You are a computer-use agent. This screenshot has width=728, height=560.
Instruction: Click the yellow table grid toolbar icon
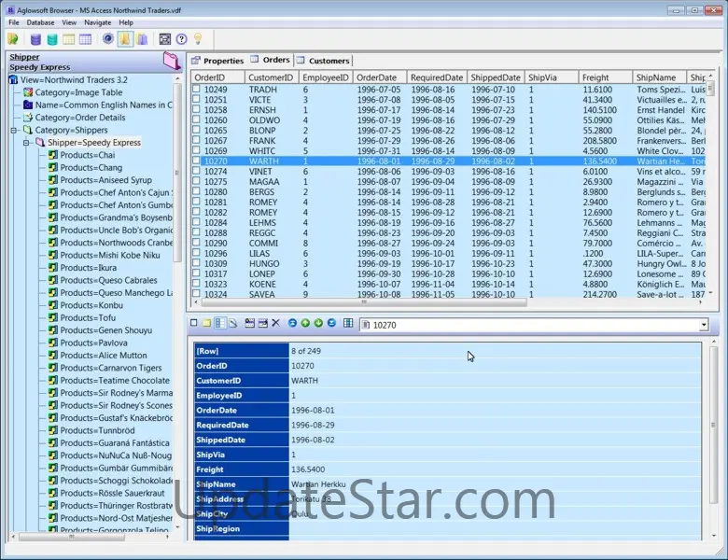click(69, 39)
